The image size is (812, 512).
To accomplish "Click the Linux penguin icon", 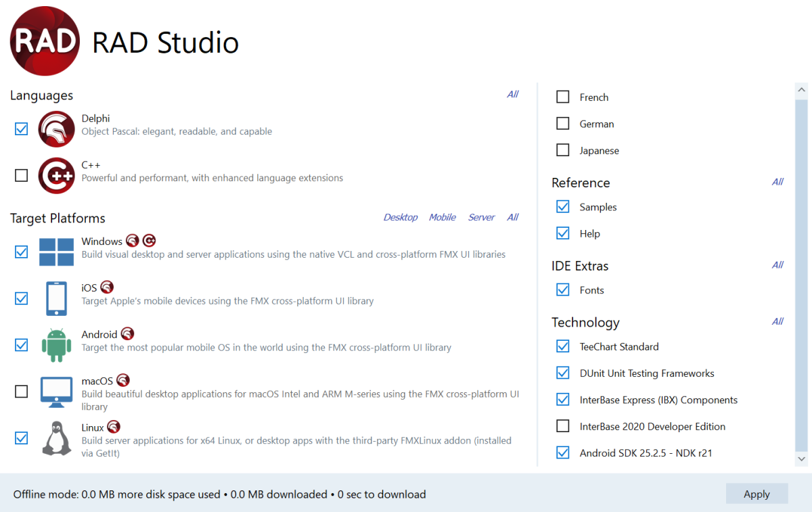I will click(57, 438).
